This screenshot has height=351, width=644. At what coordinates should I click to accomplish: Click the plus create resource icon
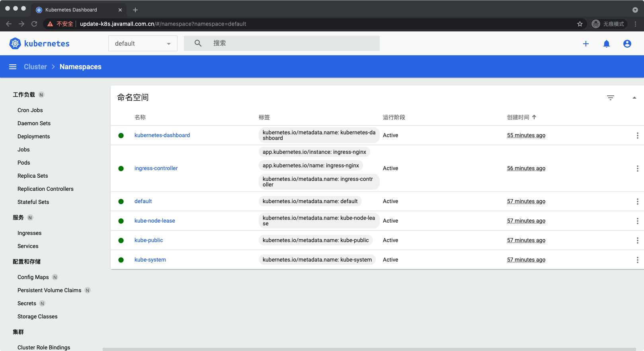pos(586,44)
